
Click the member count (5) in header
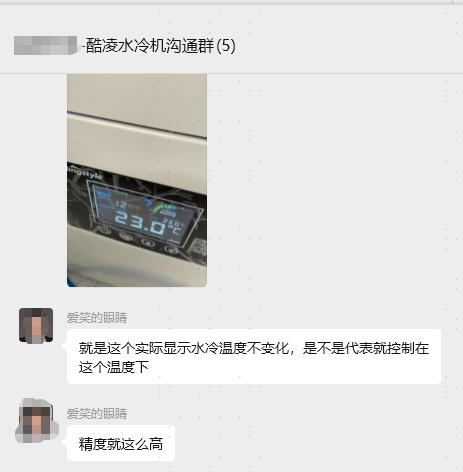point(226,46)
